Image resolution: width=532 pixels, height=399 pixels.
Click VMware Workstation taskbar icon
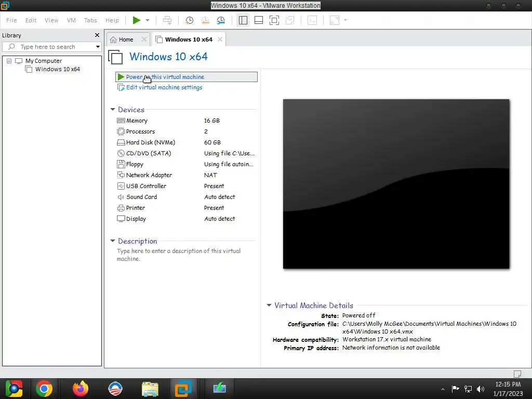183,389
